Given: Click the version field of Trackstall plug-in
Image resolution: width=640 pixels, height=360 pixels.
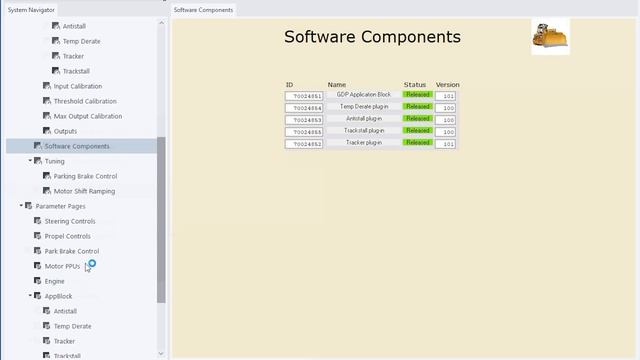Looking at the screenshot, I should click(445, 132).
